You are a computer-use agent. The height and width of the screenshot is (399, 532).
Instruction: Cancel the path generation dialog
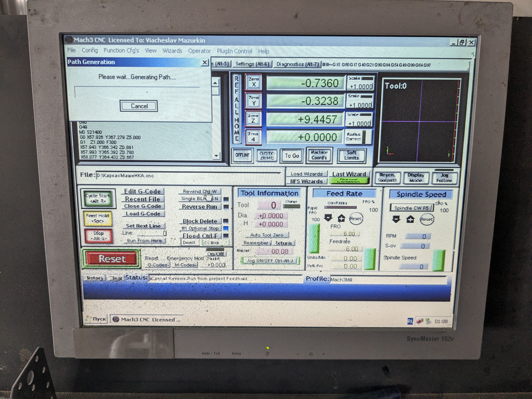pos(139,106)
